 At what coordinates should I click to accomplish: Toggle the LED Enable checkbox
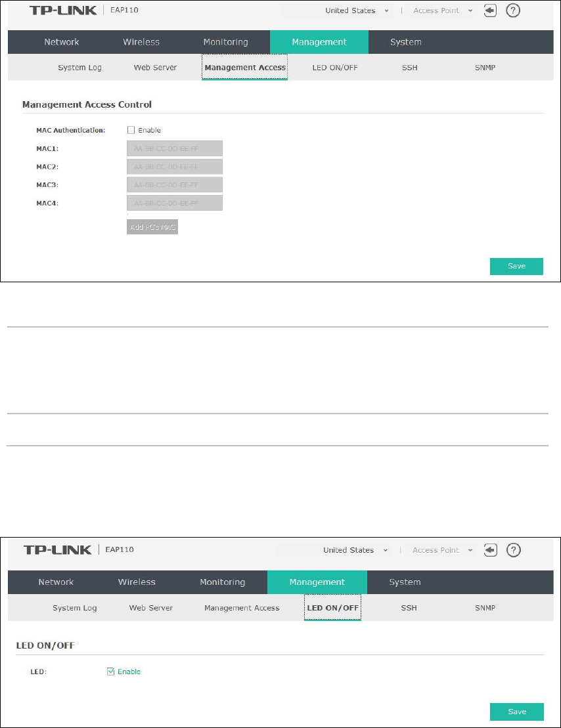tap(110, 672)
